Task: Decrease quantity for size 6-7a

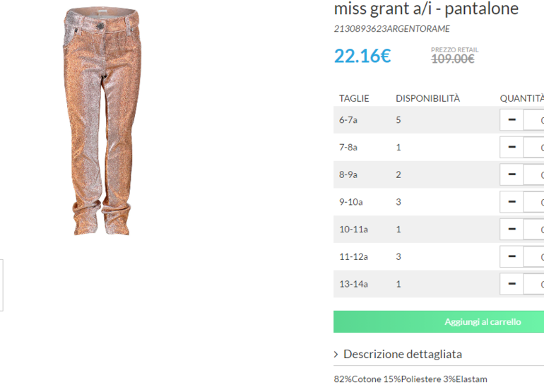Action: (512, 119)
